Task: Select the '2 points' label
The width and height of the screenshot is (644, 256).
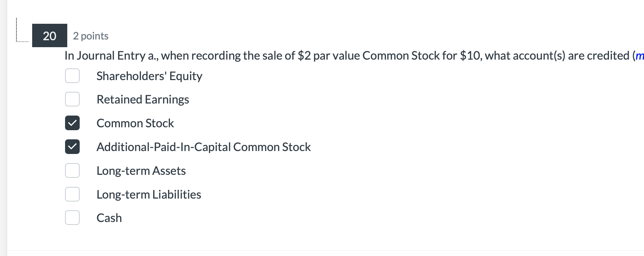Action: tap(91, 36)
